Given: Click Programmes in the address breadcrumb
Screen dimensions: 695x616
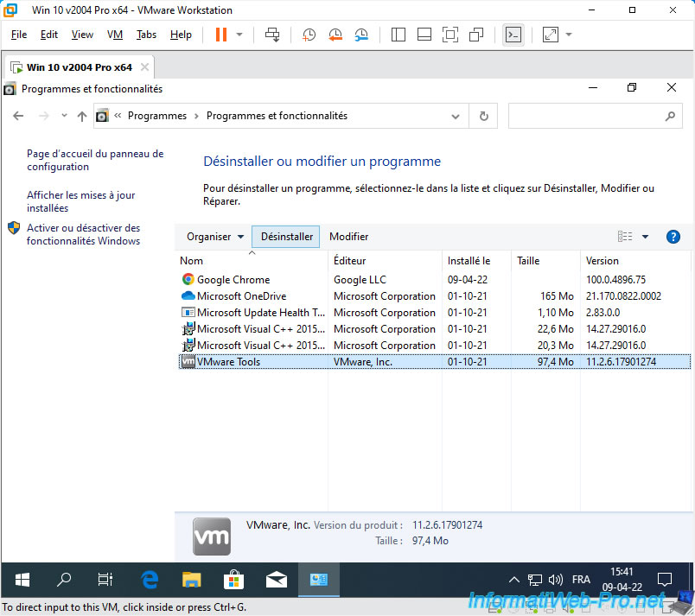Looking at the screenshot, I should [x=157, y=116].
